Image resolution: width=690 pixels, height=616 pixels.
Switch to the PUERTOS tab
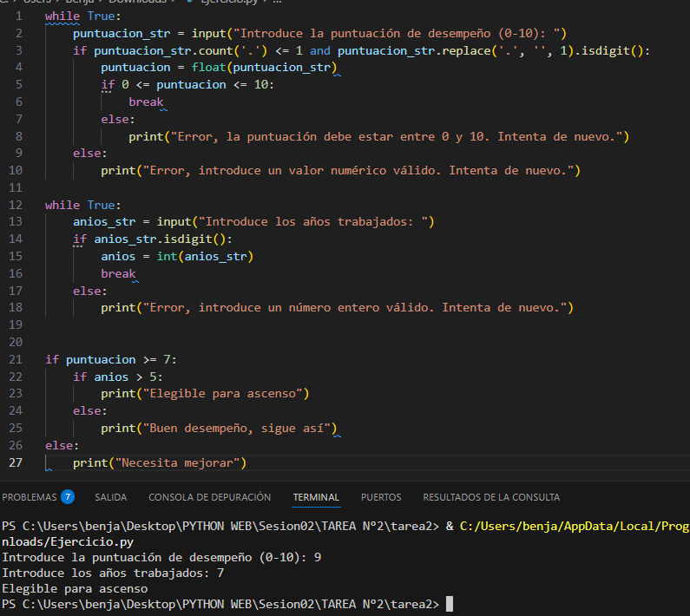(381, 497)
